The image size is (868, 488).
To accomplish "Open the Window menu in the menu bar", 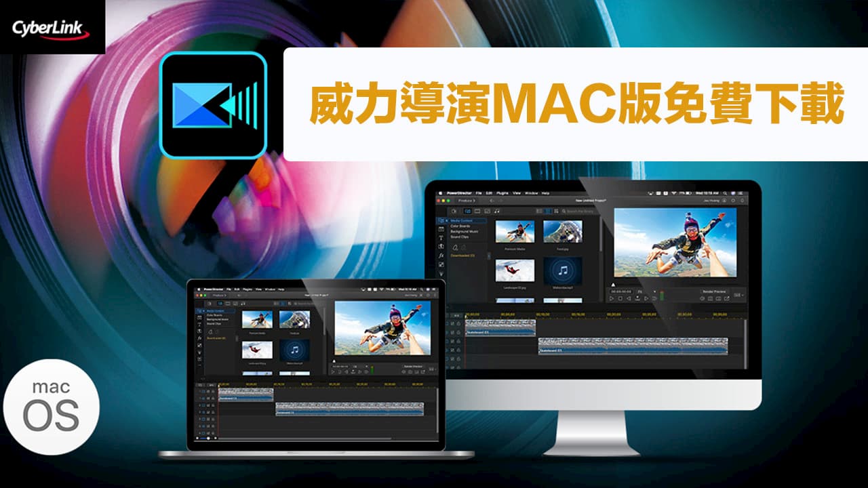I will coord(532,193).
